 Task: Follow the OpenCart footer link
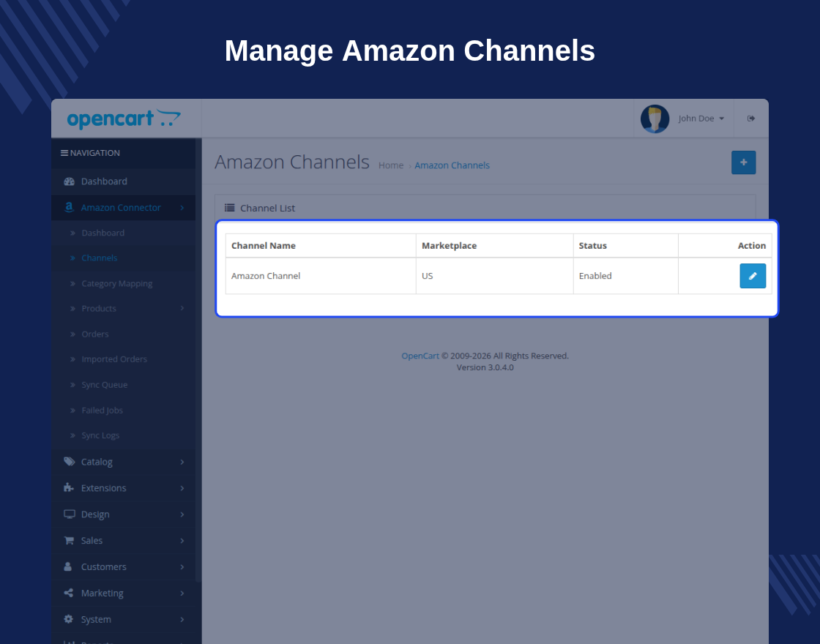420,356
